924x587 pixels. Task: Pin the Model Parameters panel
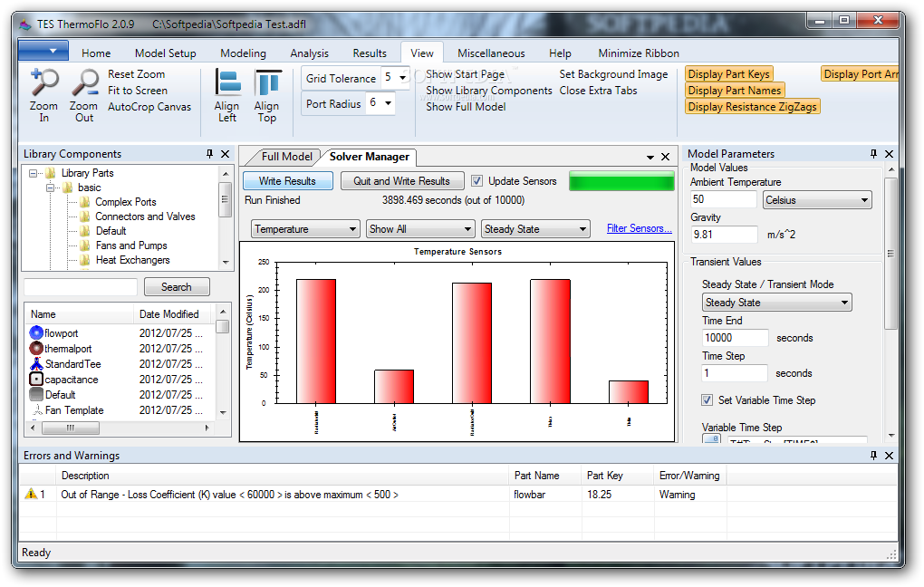click(x=873, y=154)
